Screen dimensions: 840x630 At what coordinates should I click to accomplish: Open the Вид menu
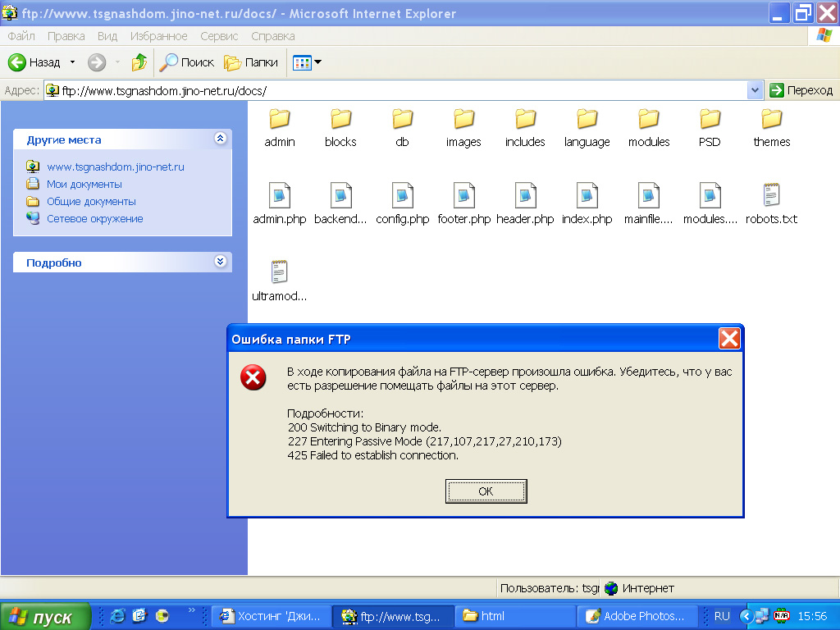tap(107, 36)
